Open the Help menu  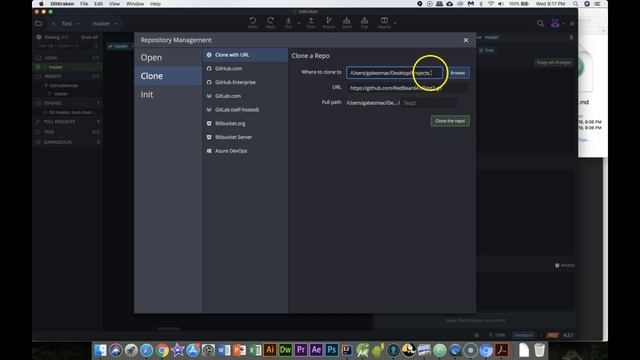155,4
